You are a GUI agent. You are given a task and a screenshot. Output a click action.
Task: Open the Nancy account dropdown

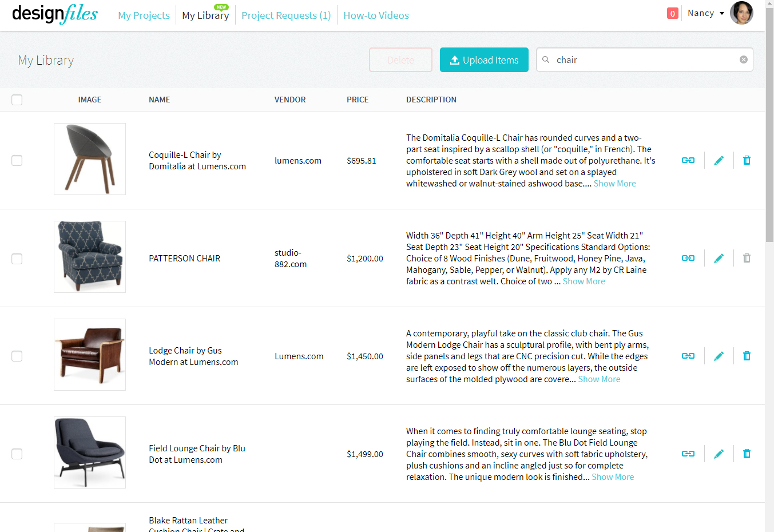coord(705,13)
